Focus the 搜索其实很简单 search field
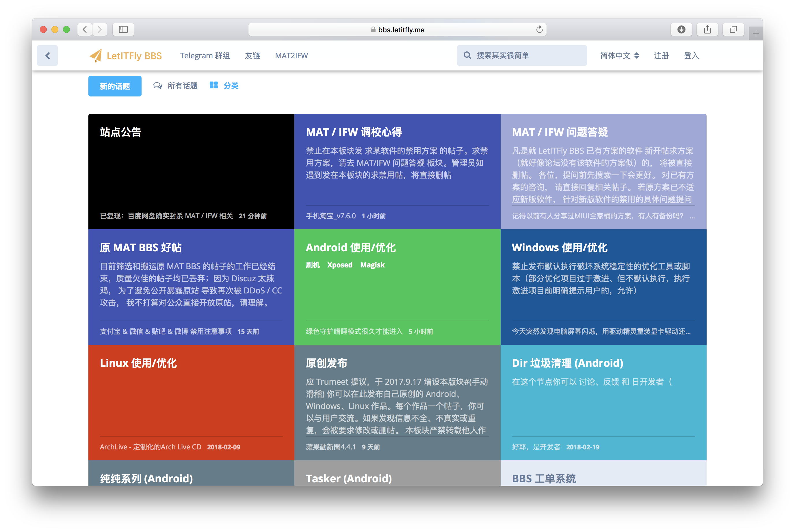The width and height of the screenshot is (795, 532). pyautogui.click(x=522, y=55)
